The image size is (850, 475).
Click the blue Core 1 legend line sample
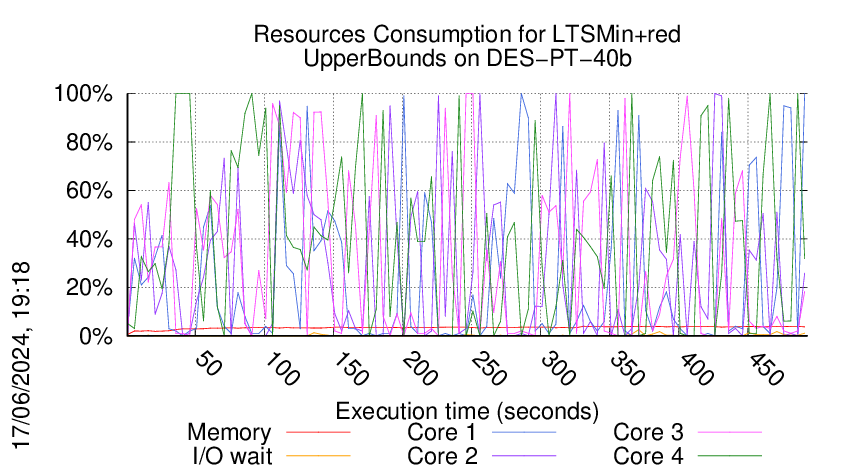524,432
